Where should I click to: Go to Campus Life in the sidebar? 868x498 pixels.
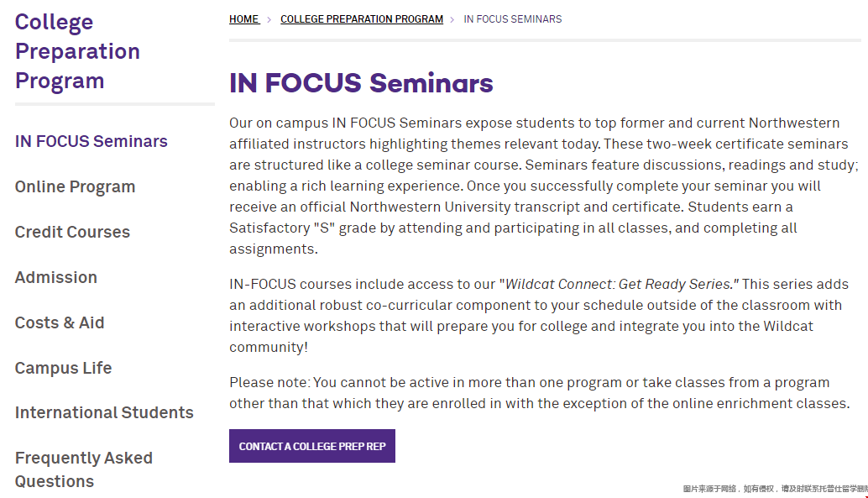[64, 369]
